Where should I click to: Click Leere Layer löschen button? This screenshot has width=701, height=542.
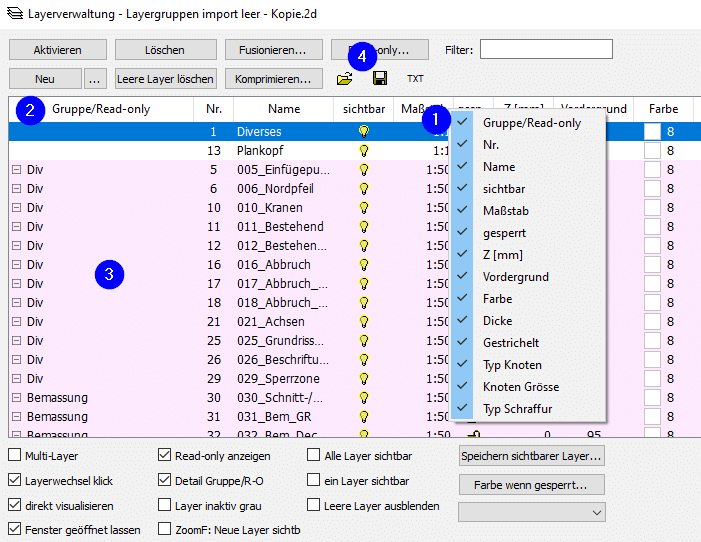pos(165,79)
